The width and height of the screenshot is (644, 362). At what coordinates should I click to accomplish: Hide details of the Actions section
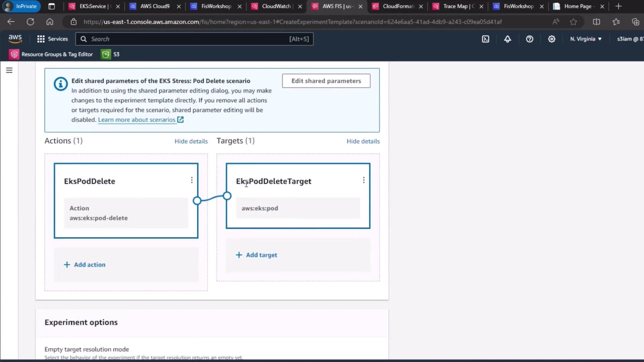coord(191,141)
